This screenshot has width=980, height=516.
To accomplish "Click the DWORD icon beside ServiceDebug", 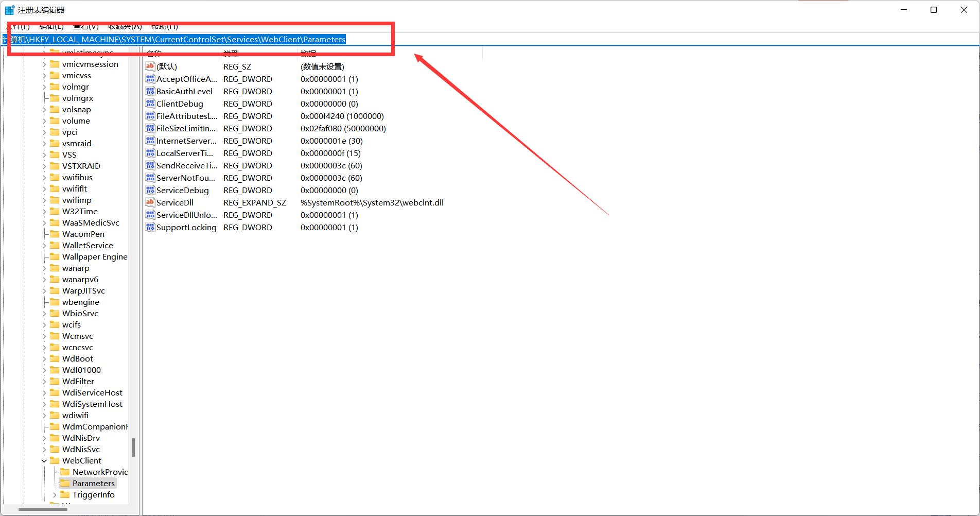I will 150,190.
